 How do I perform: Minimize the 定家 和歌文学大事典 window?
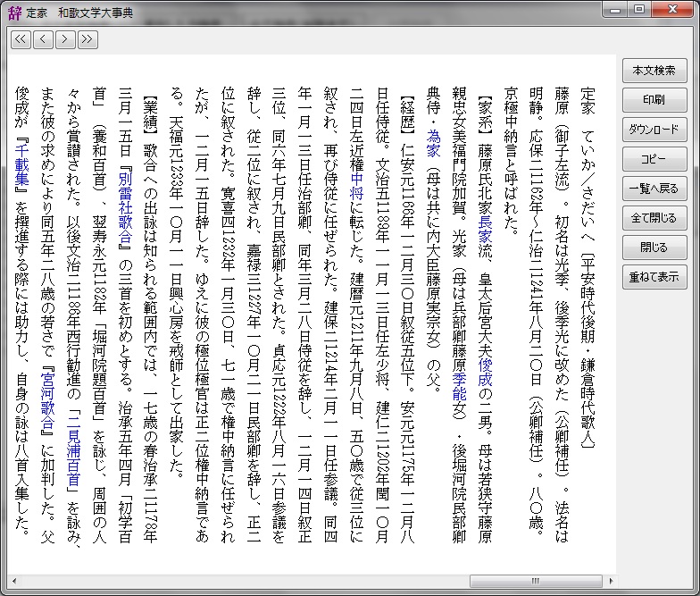[x=615, y=9]
